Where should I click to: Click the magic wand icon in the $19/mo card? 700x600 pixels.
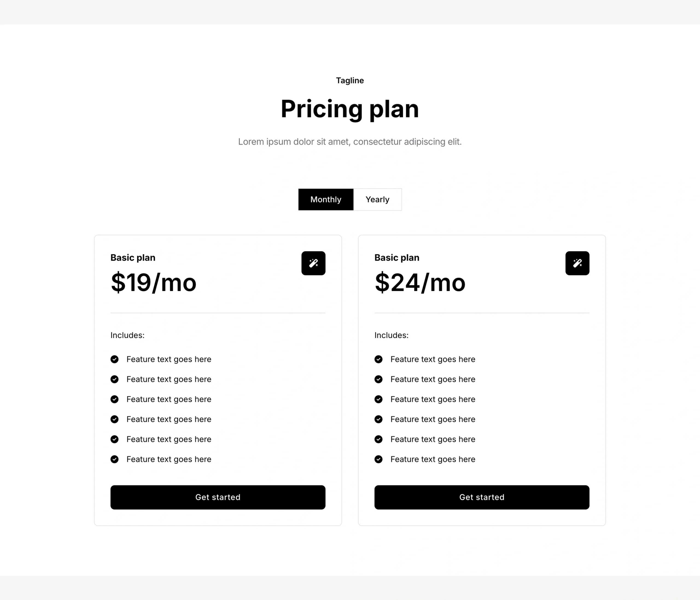tap(313, 263)
